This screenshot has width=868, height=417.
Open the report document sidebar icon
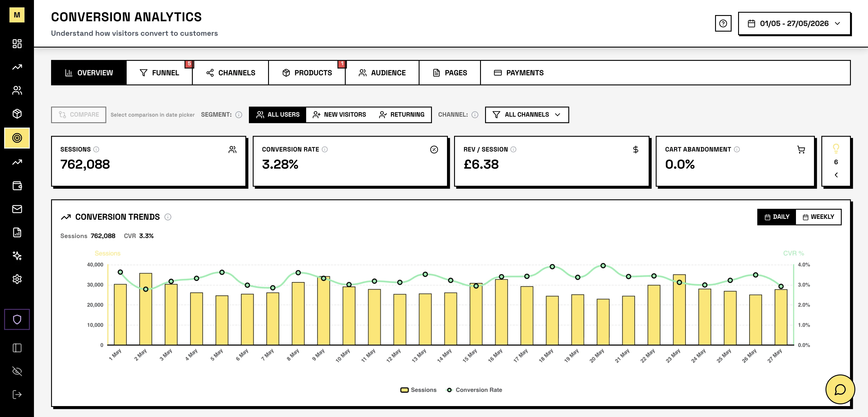tap(17, 232)
